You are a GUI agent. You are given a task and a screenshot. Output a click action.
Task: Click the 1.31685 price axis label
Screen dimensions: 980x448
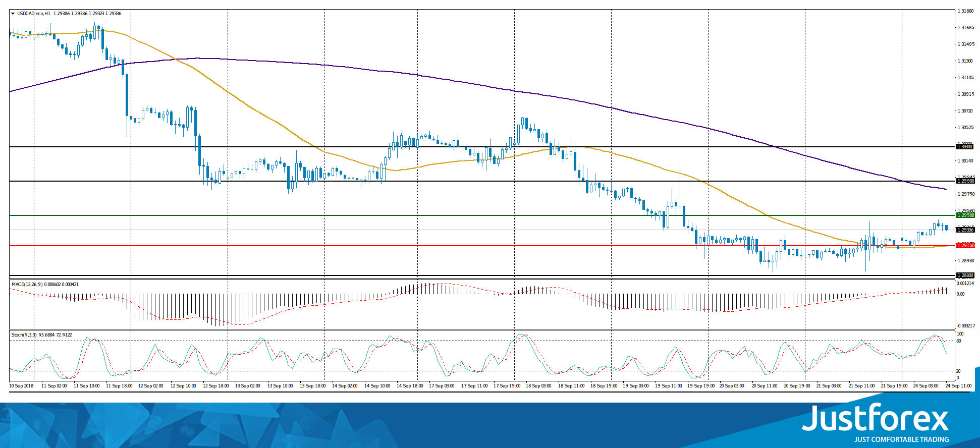click(966, 28)
